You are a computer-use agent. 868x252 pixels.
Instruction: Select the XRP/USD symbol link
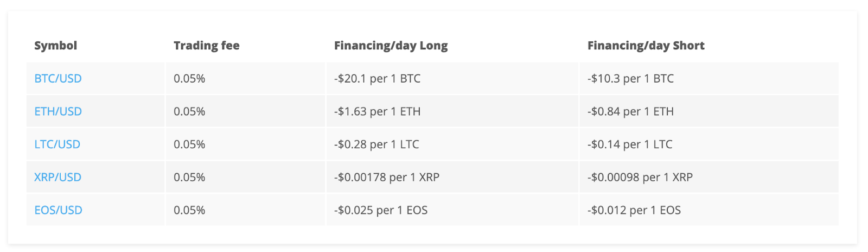(58, 177)
